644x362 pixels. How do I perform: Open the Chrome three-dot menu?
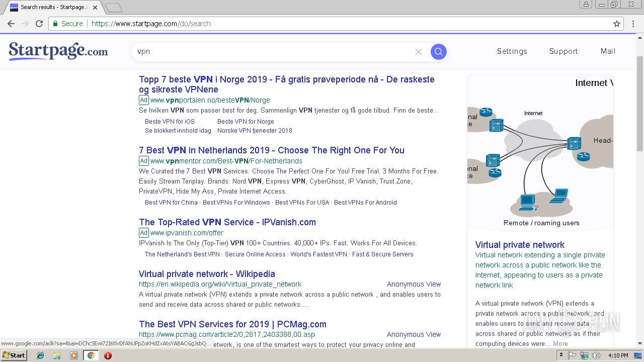point(633,24)
